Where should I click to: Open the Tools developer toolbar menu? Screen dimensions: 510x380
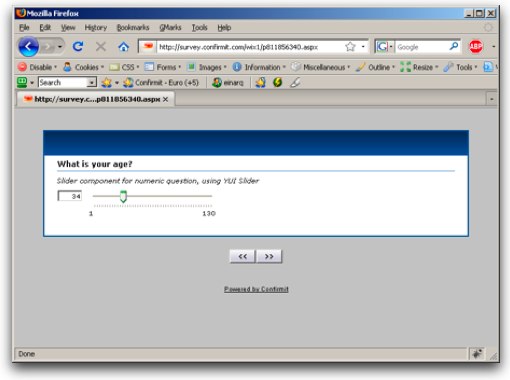click(460, 67)
